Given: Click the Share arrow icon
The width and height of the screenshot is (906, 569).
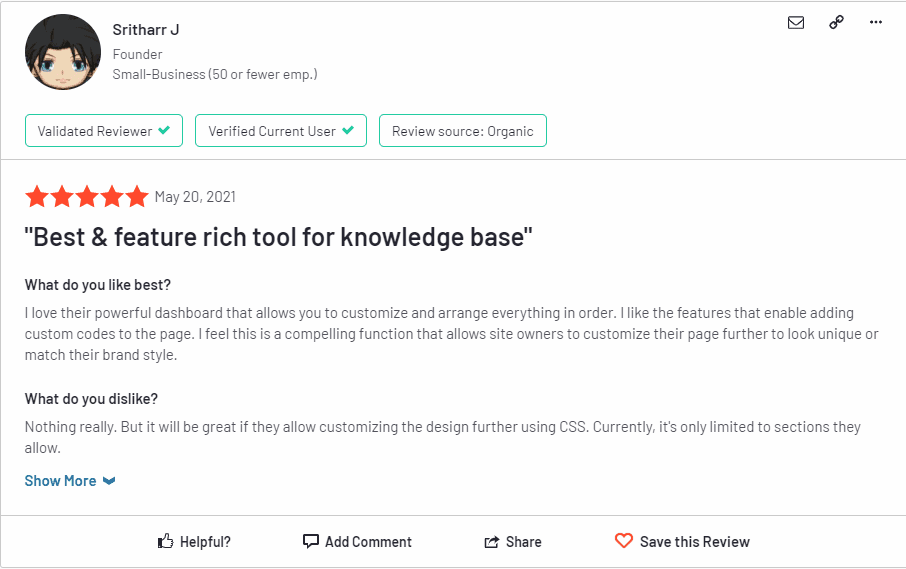Looking at the screenshot, I should click(x=492, y=542).
